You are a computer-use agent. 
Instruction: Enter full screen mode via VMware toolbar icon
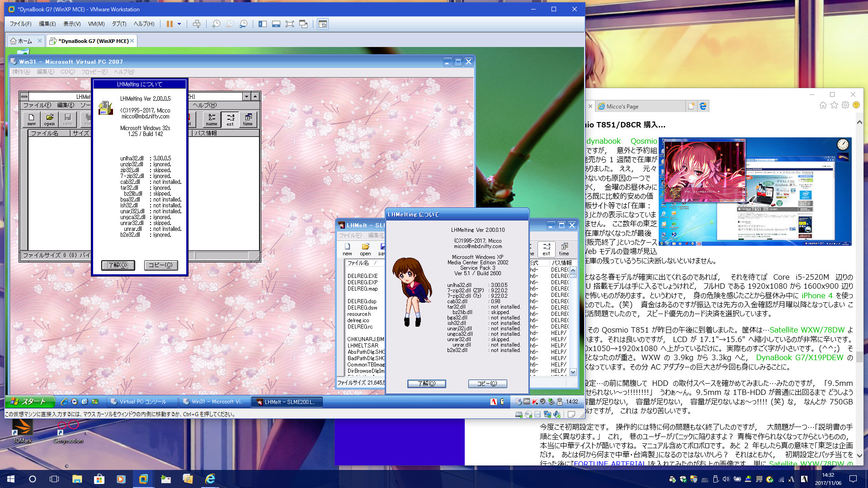coord(290,24)
